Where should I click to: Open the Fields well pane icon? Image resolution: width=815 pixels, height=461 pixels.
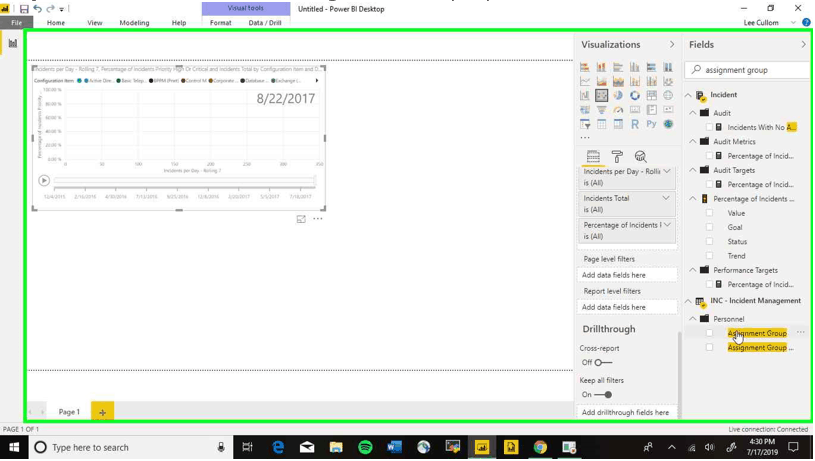click(593, 156)
